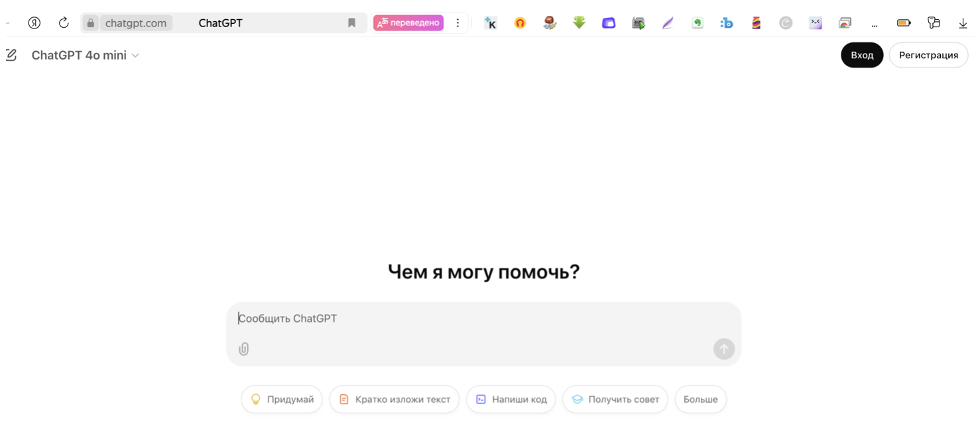Open the orange horseshoe extension icon
980x432 pixels.
(x=521, y=23)
